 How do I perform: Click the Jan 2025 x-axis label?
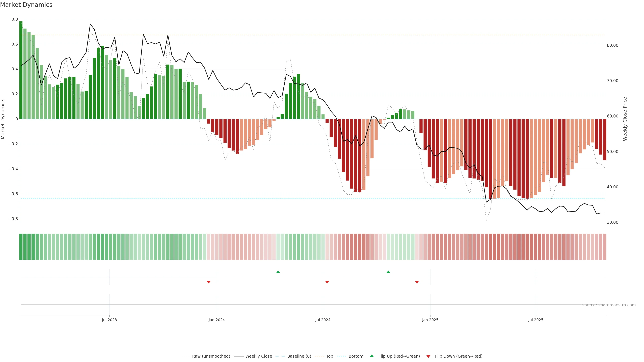430,320
